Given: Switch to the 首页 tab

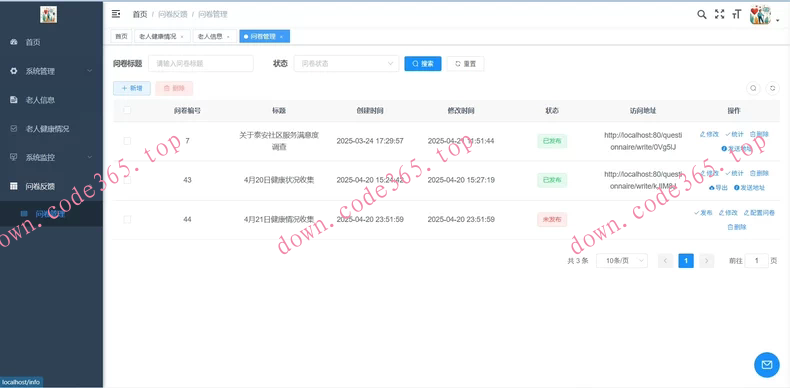Looking at the screenshot, I should [121, 36].
